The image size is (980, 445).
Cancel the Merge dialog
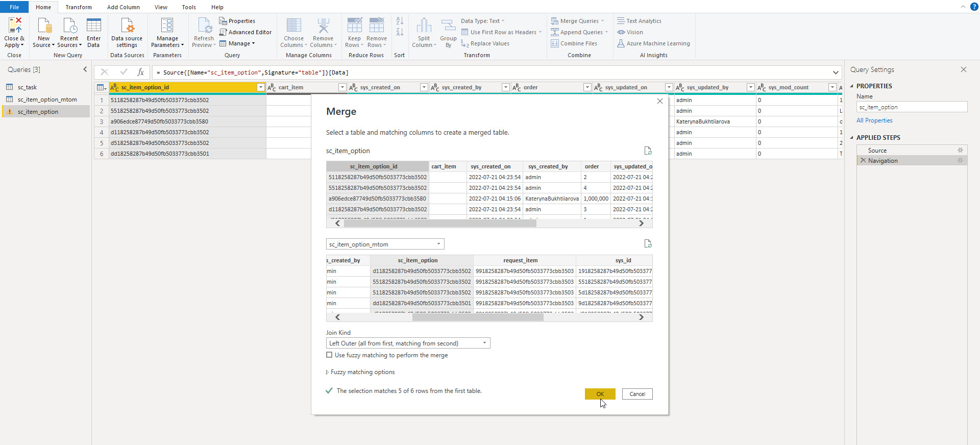(x=637, y=394)
